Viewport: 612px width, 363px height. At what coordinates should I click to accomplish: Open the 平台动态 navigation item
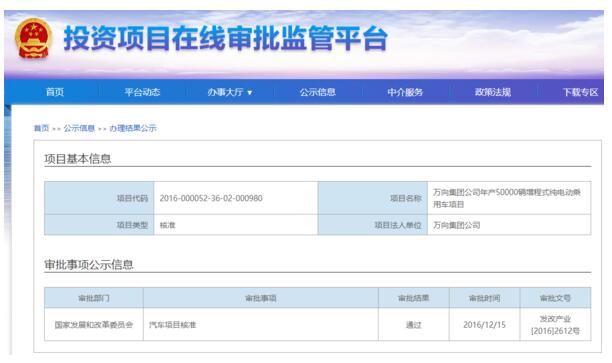pyautogui.click(x=142, y=92)
